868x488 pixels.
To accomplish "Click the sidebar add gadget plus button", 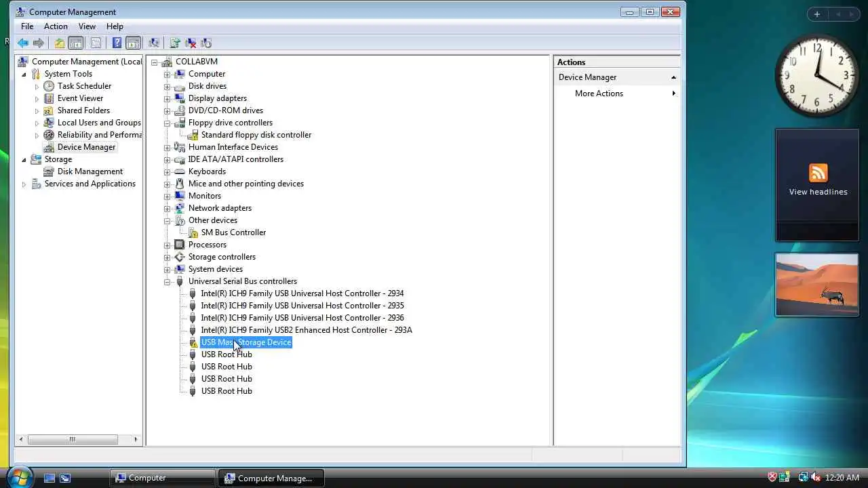I will [x=816, y=14].
